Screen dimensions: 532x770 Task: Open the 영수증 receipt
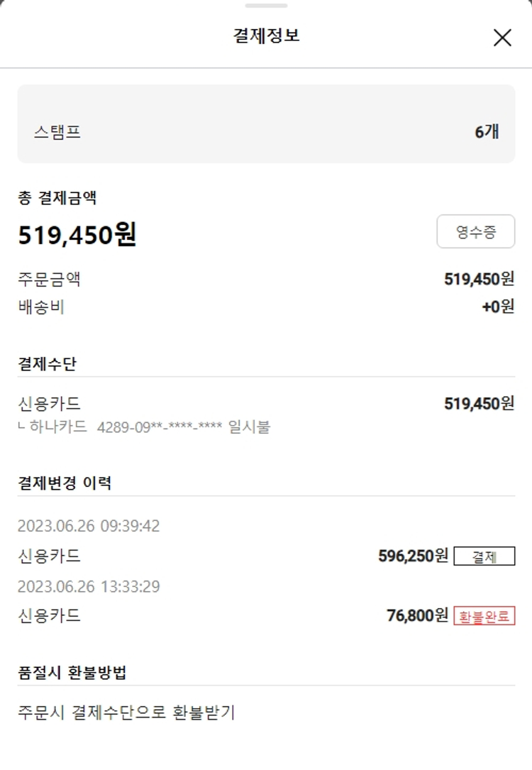tap(475, 231)
